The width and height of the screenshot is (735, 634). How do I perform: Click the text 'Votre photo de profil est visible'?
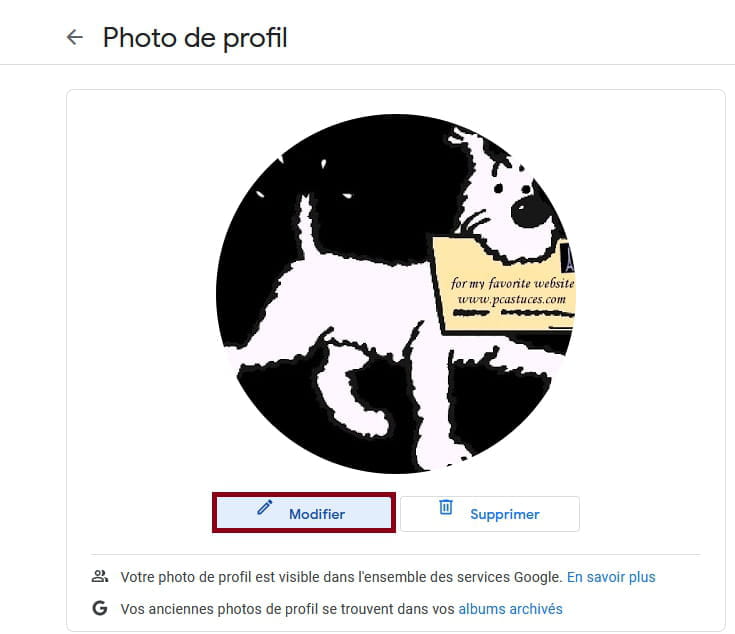tap(221, 577)
